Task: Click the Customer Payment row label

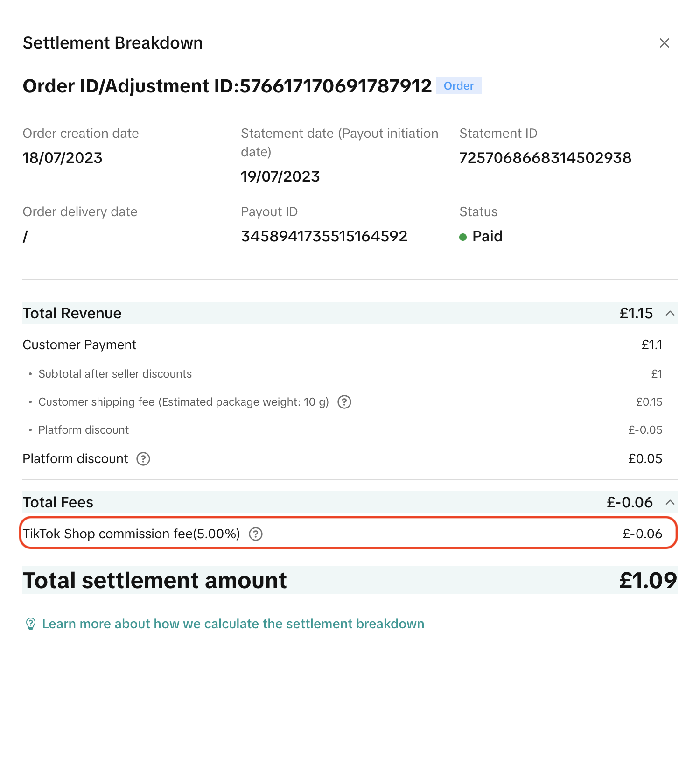Action: (79, 345)
